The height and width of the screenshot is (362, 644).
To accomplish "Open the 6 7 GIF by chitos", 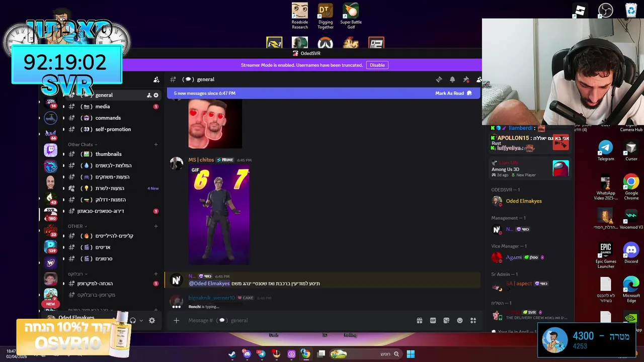I will tap(219, 215).
